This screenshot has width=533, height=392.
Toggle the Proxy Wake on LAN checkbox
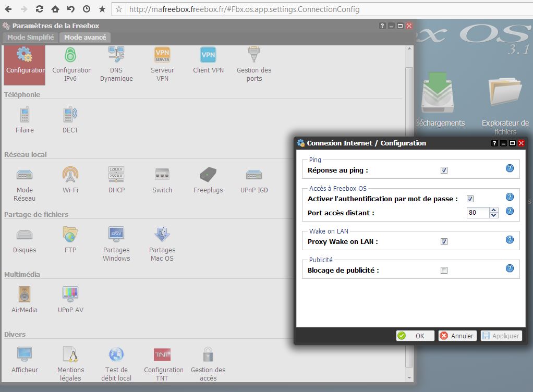pyautogui.click(x=444, y=241)
